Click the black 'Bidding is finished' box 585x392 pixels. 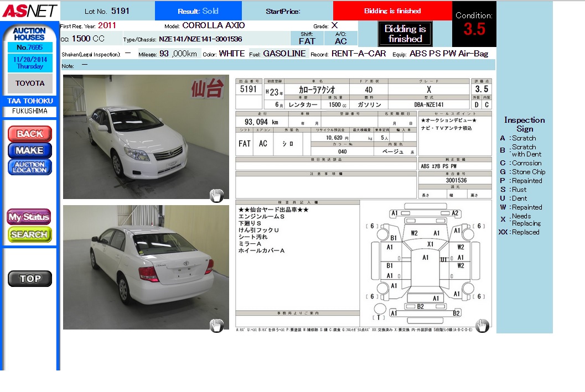(405, 34)
